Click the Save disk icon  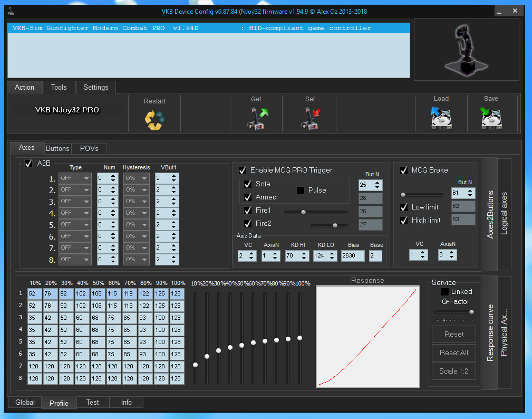point(490,118)
